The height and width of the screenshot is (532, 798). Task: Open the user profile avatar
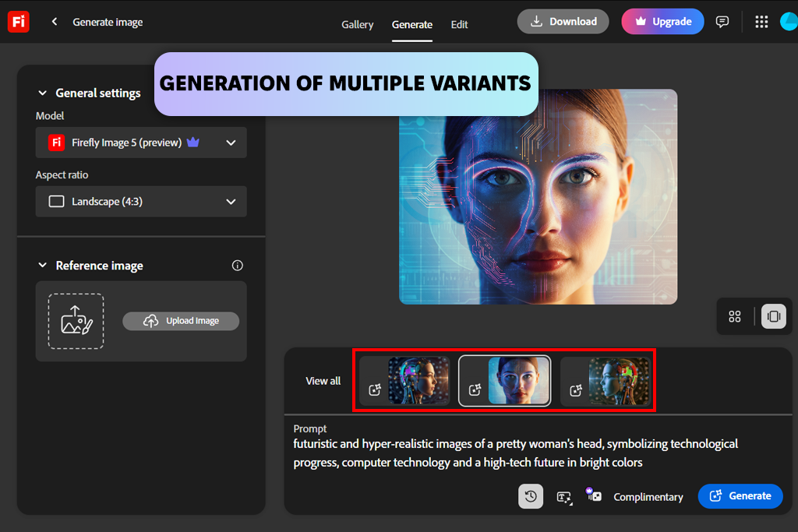[x=789, y=22]
